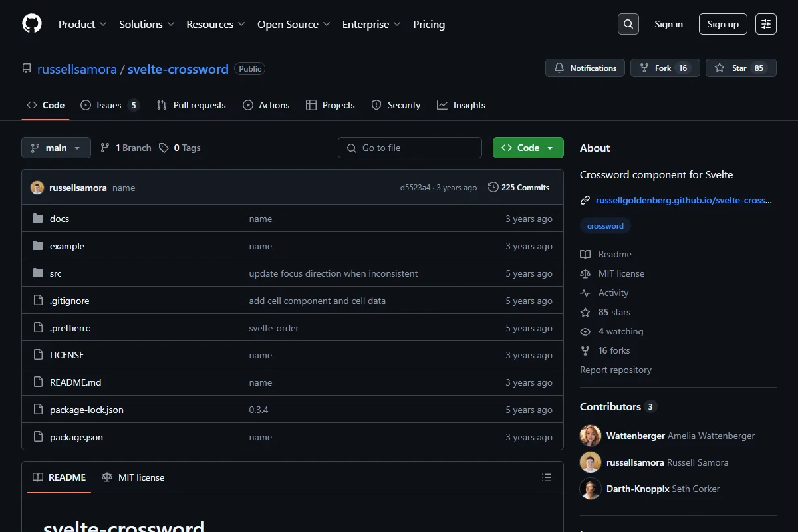The image size is (798, 532).
Task: Expand the main branch selector
Action: pos(56,148)
